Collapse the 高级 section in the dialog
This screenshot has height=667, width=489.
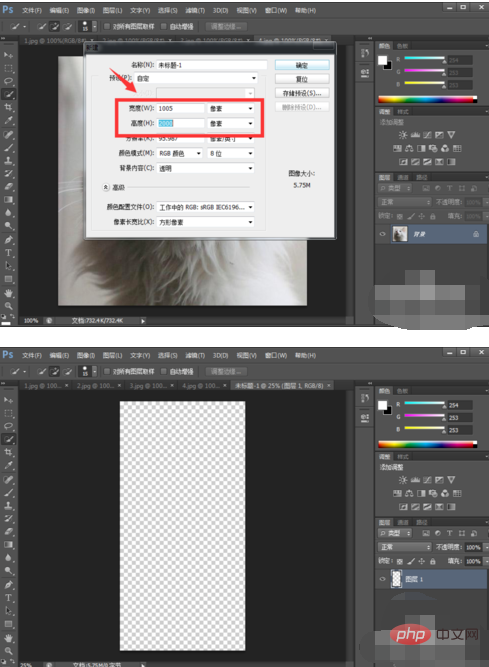(x=106, y=187)
